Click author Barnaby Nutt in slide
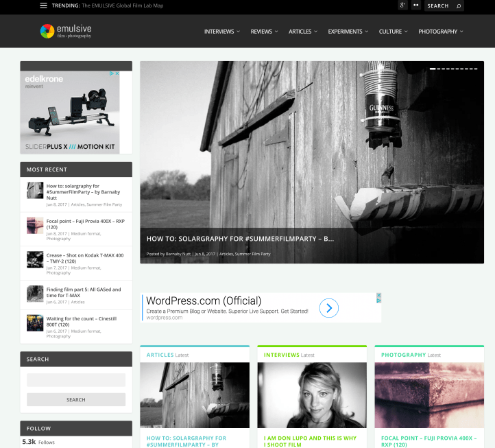The image size is (495, 448). point(178,254)
